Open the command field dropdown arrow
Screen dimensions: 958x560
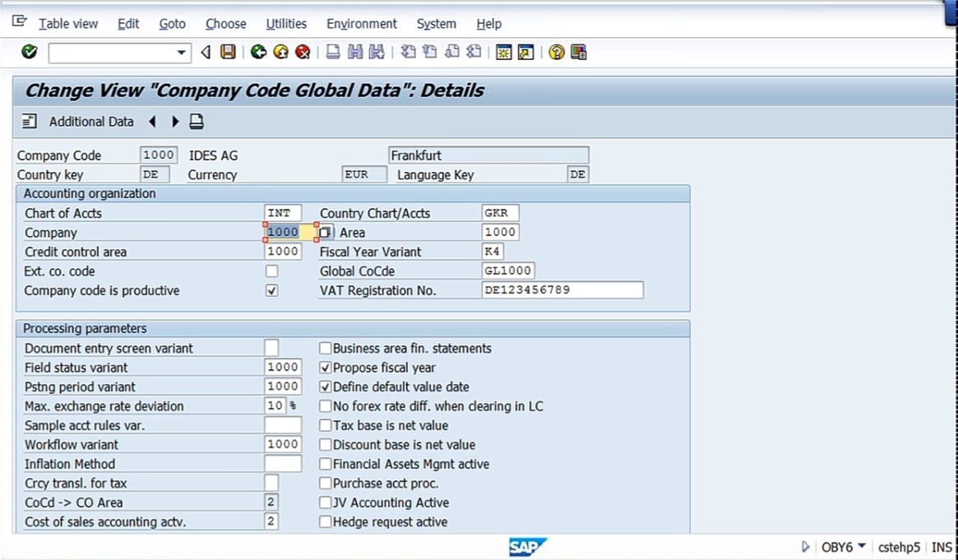pyautogui.click(x=182, y=53)
